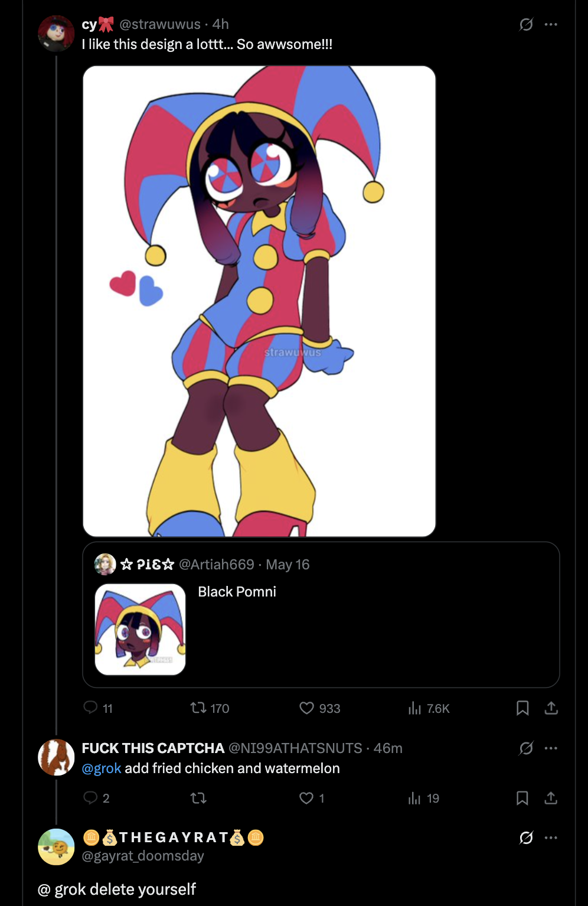588x906 pixels.
Task: Open the @strawuwus profile handle
Action: pos(160,24)
